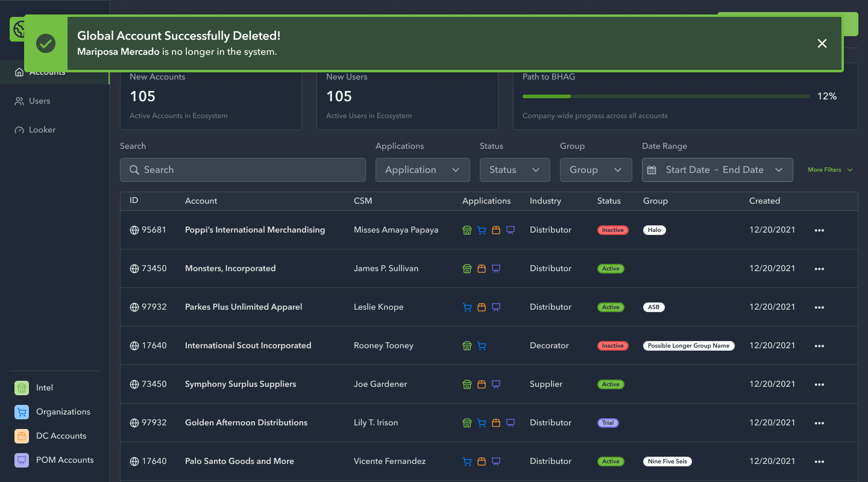868x482 pixels.
Task: Click the Created column header
Action: (x=764, y=201)
